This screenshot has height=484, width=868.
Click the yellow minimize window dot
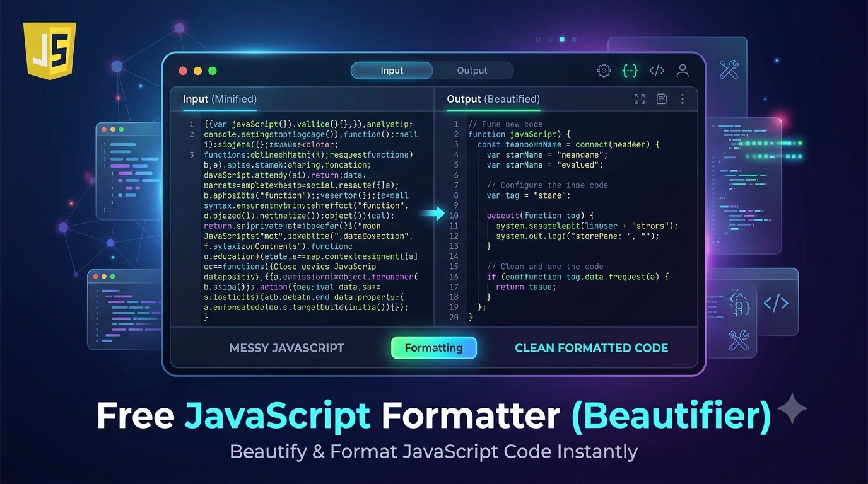pos(197,71)
